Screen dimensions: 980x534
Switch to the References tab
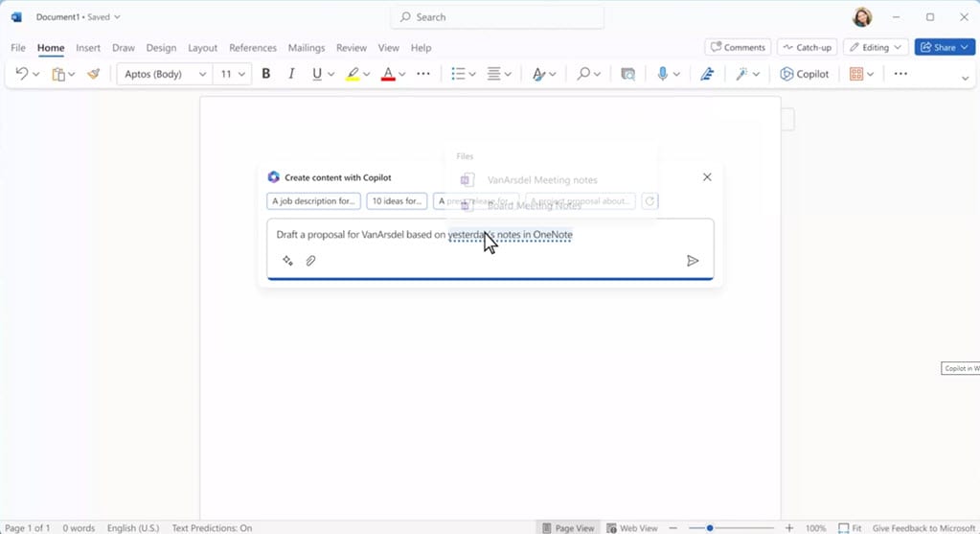pos(253,48)
